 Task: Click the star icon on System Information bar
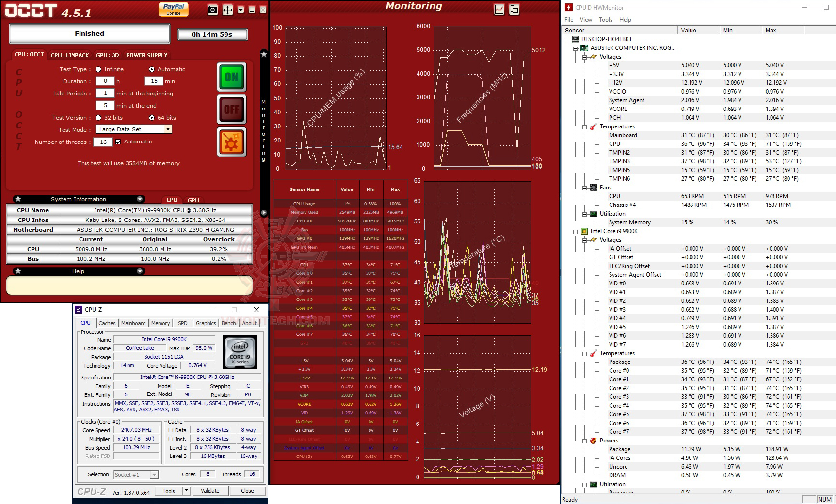coord(18,199)
